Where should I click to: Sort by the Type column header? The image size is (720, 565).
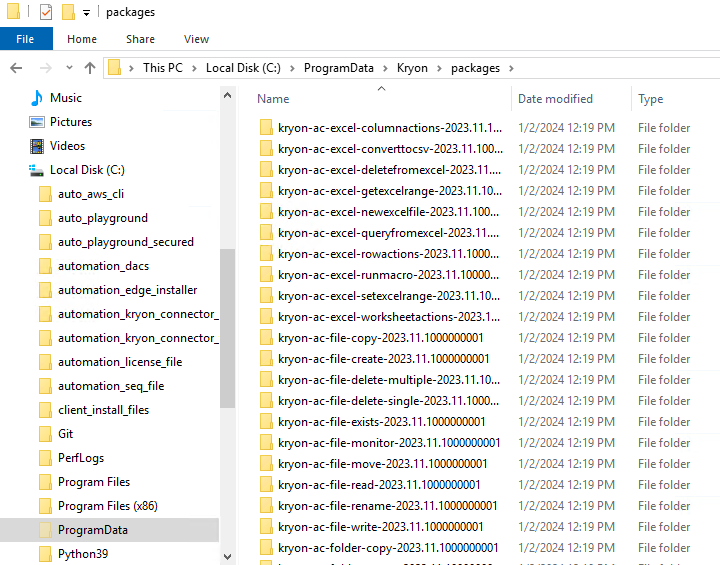click(650, 99)
